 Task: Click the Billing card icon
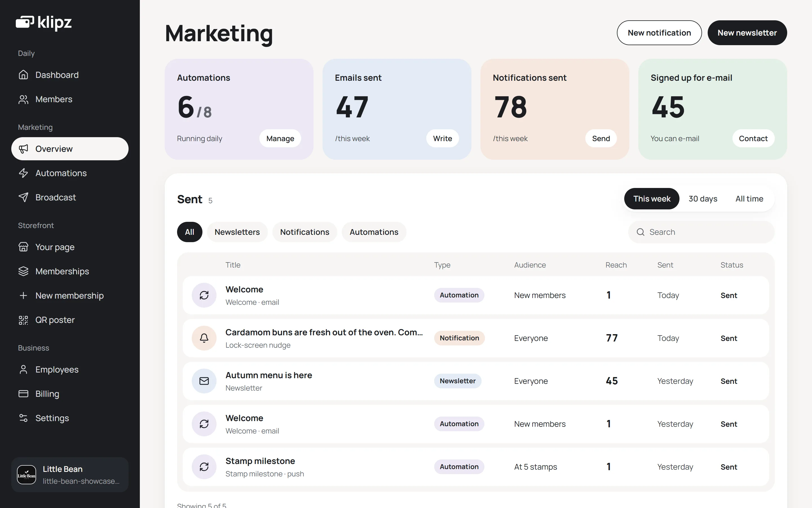[23, 394]
